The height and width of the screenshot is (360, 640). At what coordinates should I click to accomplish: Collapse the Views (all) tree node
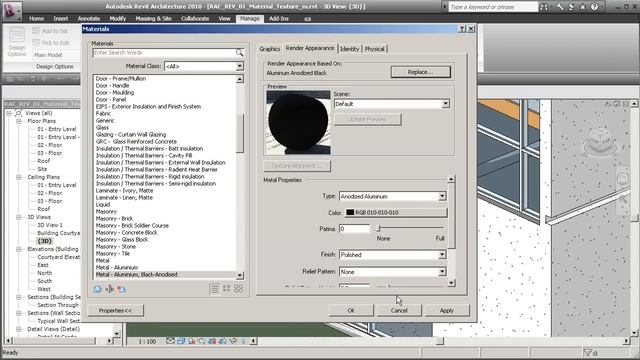tap(9, 113)
